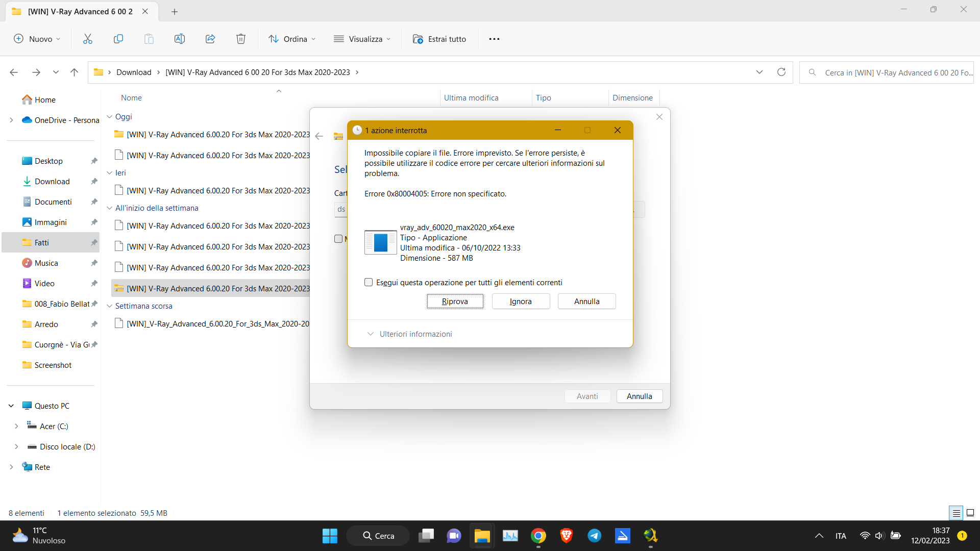
Task: Expand the OneDrive - Personal node
Action: [11, 120]
